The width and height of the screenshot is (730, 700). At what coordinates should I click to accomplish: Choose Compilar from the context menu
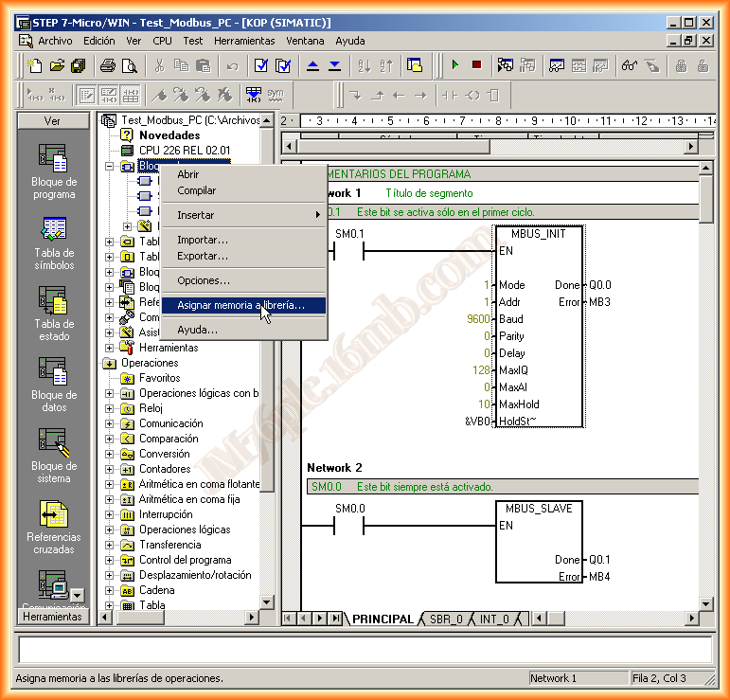[x=197, y=190]
